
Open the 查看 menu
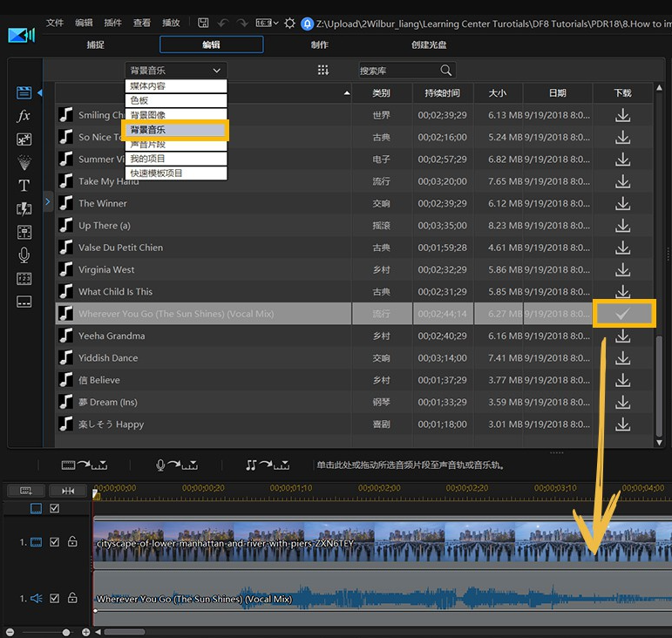click(x=142, y=23)
